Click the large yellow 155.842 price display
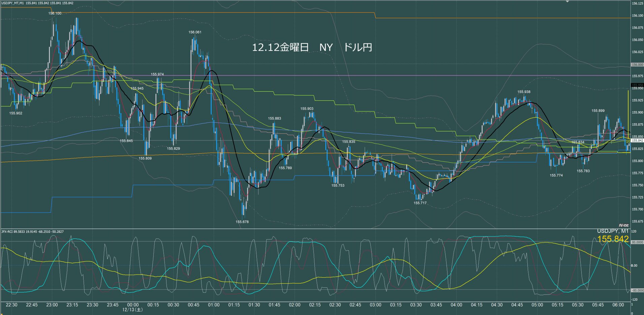Viewport: 644px width, 315px height. (x=613, y=239)
